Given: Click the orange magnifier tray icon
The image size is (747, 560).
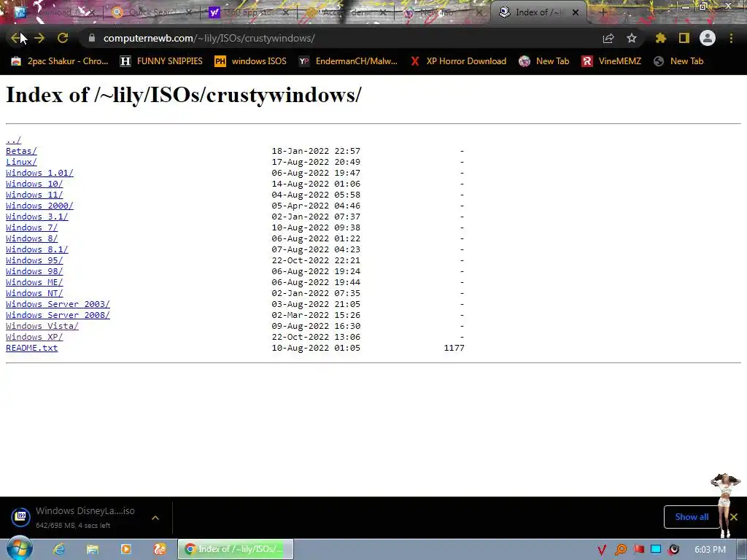Looking at the screenshot, I should point(621,550).
